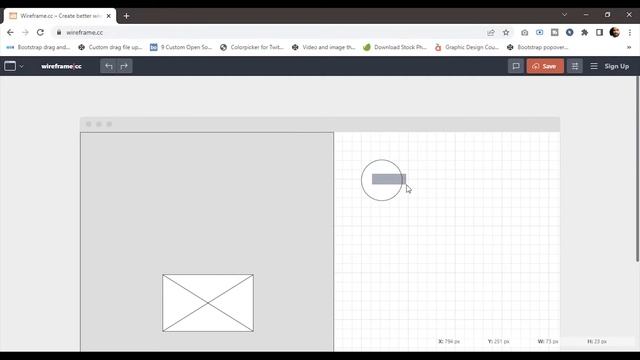The height and width of the screenshot is (360, 640).
Task: Click the canvas device template icon
Action: 10,66
